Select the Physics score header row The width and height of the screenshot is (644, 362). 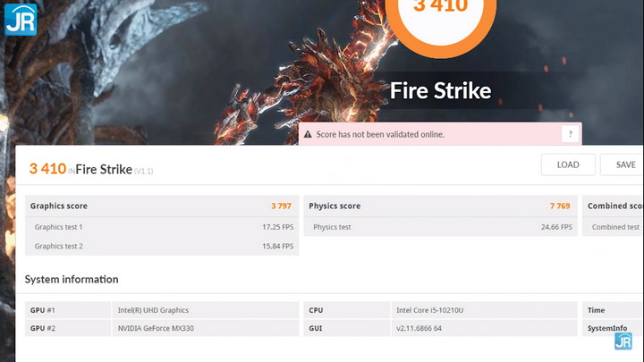click(440, 206)
